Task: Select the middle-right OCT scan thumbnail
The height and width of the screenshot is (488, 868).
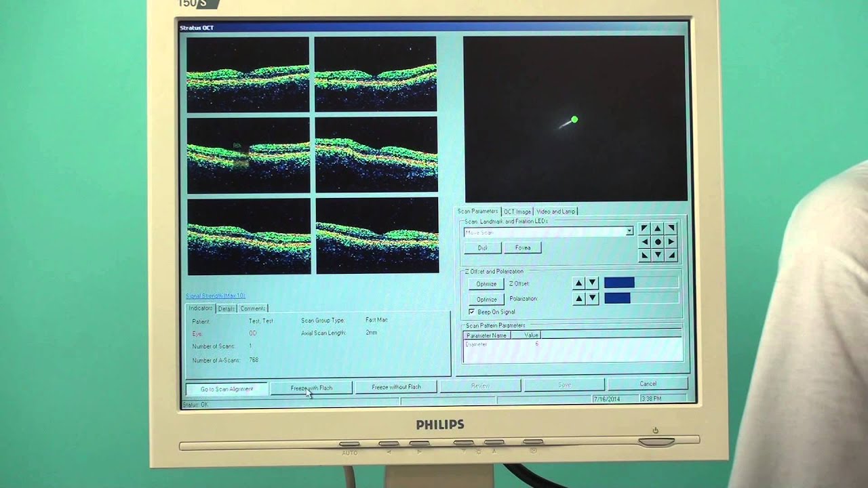Action: (x=376, y=155)
